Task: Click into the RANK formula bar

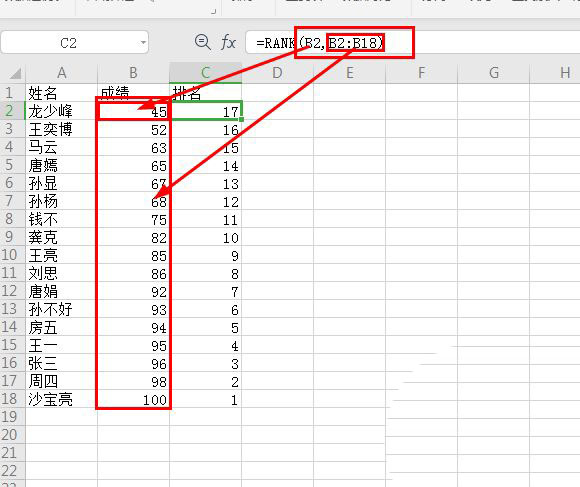Action: [x=412, y=43]
